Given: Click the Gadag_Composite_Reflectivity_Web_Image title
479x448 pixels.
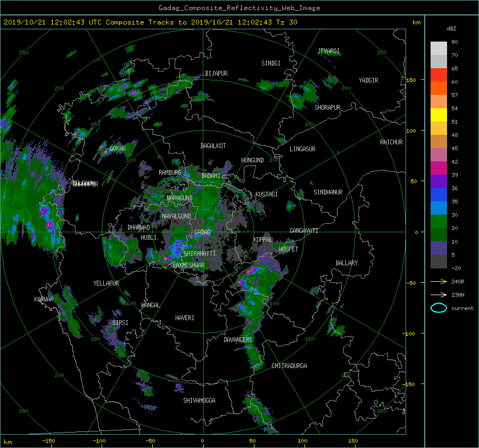Looking at the screenshot, I should [x=239, y=8].
